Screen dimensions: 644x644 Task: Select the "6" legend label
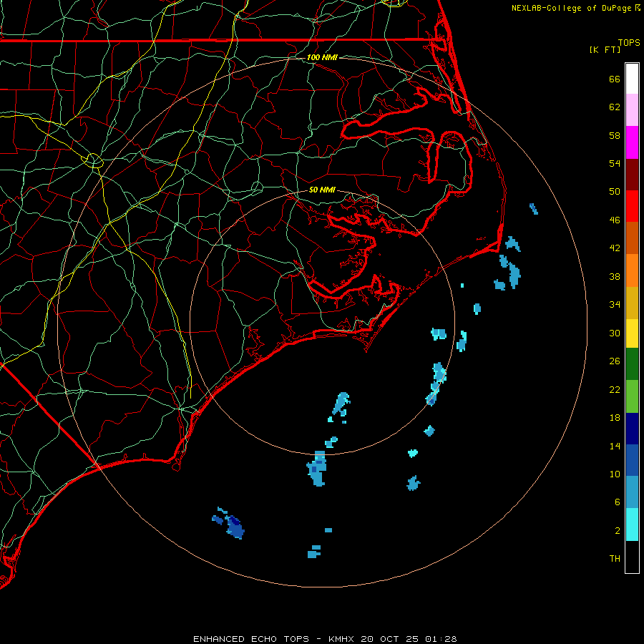(618, 503)
